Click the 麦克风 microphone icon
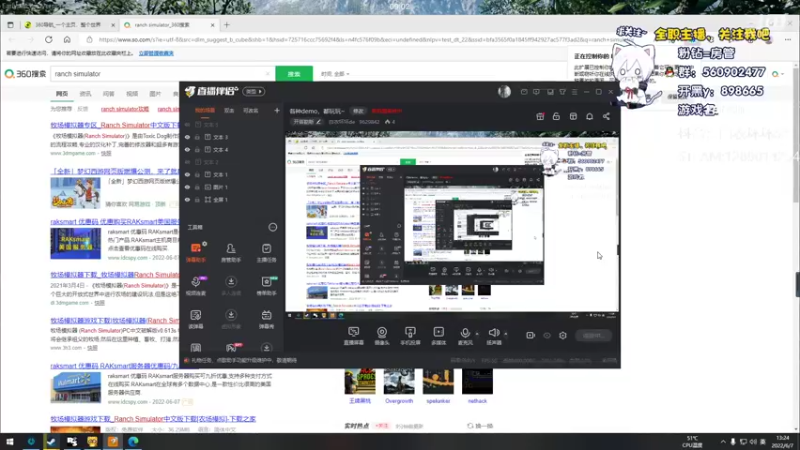 465,334
